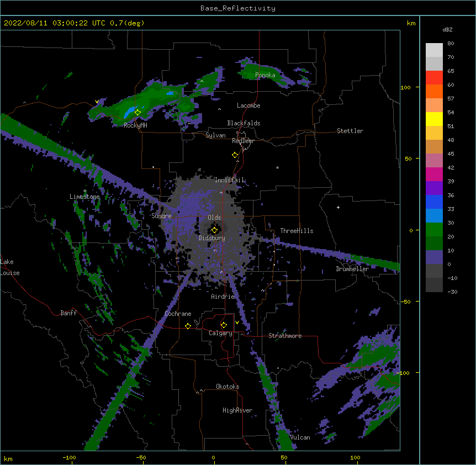Click the yellow diamond marker beside RockyMH
Screen dimensions: 476x465
click(x=137, y=113)
